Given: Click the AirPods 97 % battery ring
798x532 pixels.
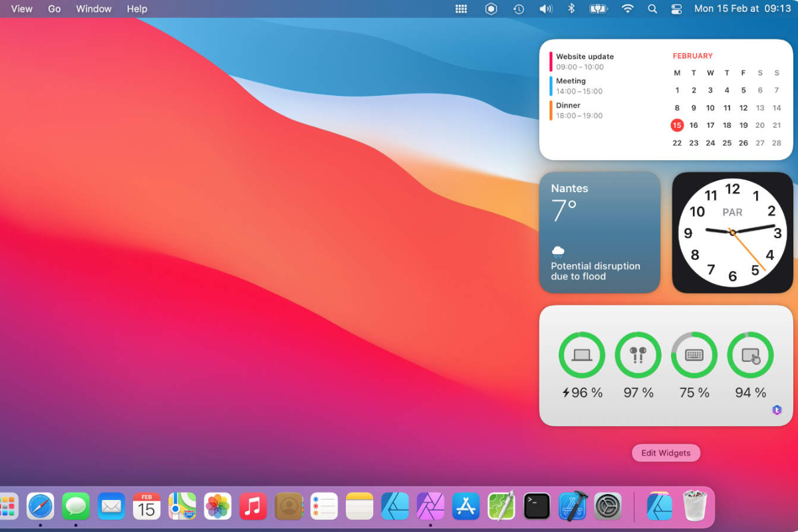Looking at the screenshot, I should click(638, 355).
